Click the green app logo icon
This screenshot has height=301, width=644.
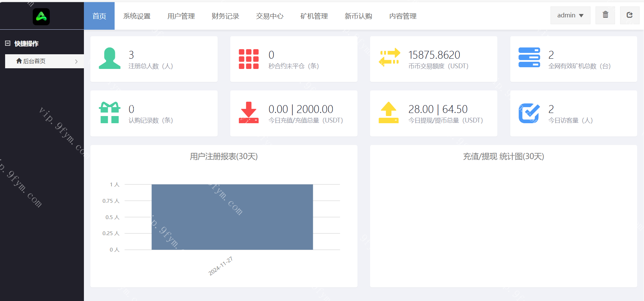coord(41,16)
